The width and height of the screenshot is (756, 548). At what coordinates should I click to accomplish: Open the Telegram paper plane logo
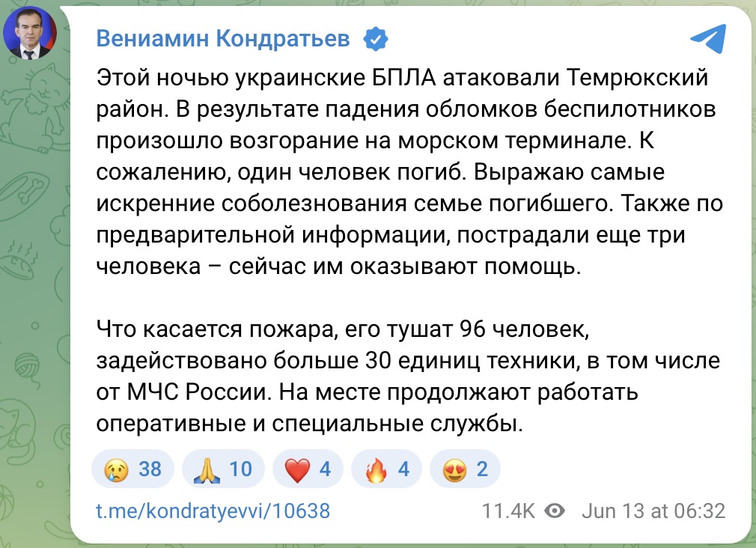tap(708, 38)
